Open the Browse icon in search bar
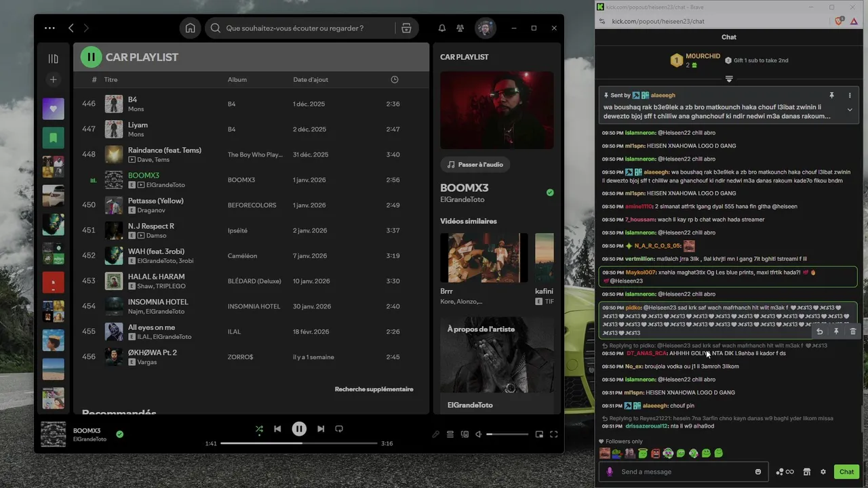Viewport: 868px width, 488px height. 406,28
